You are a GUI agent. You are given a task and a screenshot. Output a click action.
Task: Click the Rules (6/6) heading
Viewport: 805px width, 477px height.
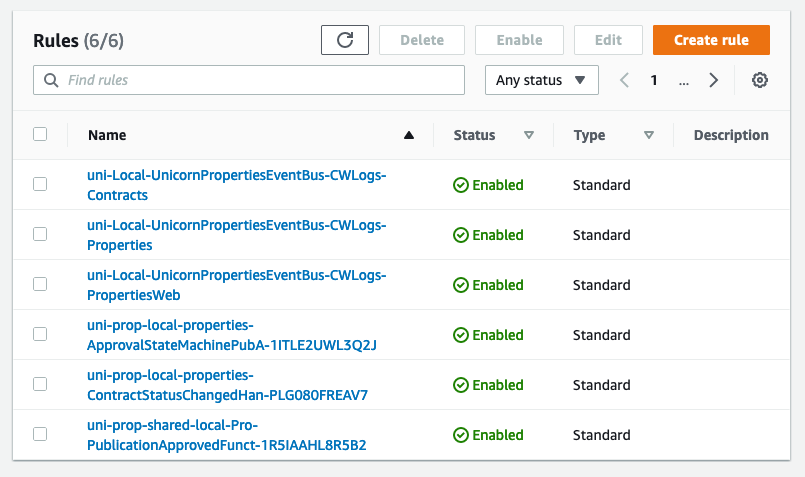[78, 41]
